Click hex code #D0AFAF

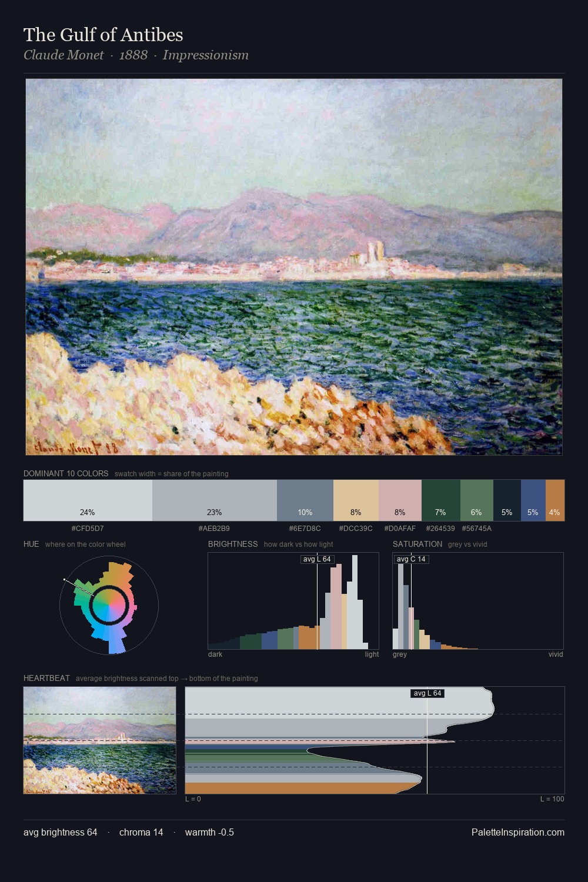click(x=400, y=529)
